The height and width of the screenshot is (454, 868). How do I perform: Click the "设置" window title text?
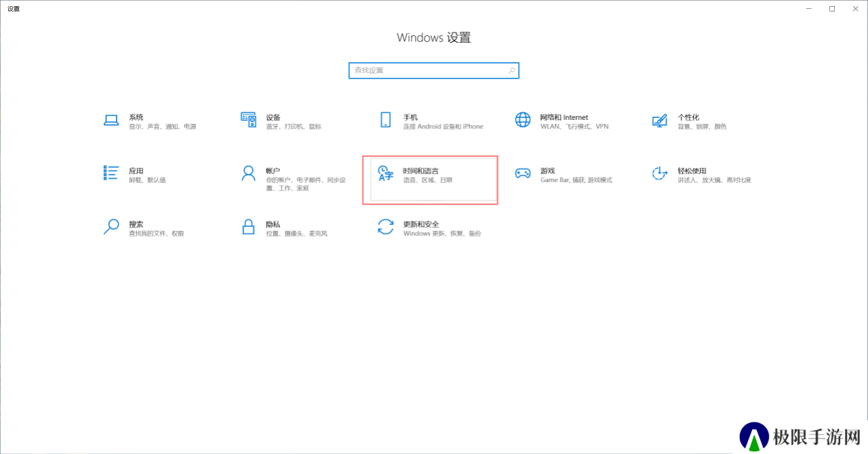pos(14,9)
